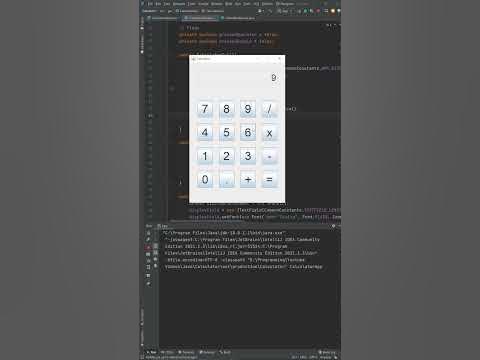Click the red Stop icon in top toolbar
This screenshot has height=360, width=480.
318,11
